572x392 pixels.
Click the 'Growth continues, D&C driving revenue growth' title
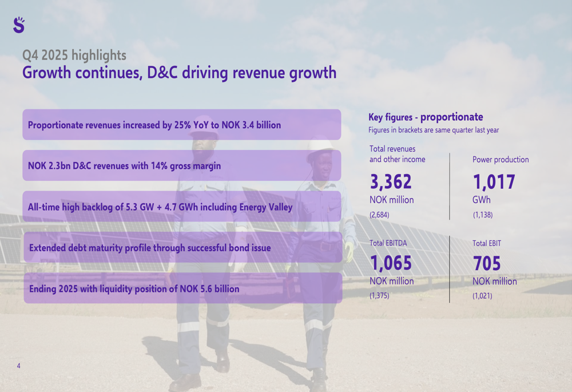tap(179, 73)
